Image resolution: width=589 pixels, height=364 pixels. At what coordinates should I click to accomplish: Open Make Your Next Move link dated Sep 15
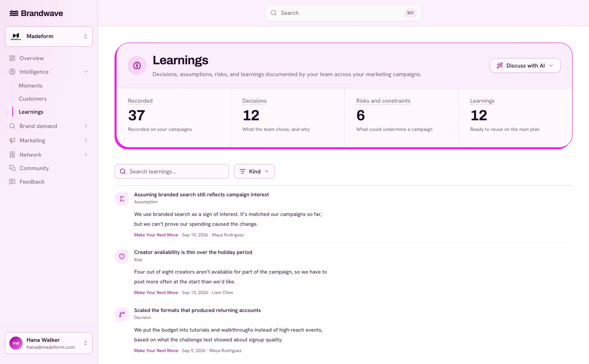(x=156, y=235)
